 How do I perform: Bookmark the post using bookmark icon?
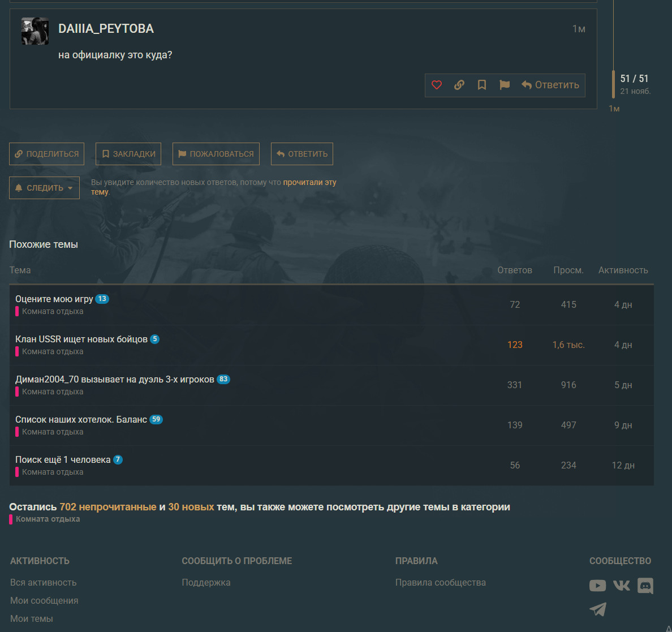coord(482,85)
